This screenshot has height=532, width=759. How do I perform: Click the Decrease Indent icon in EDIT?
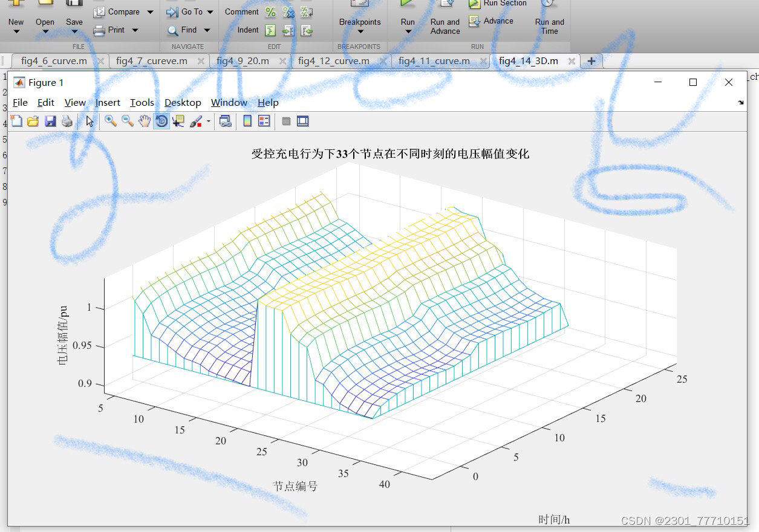click(x=307, y=30)
